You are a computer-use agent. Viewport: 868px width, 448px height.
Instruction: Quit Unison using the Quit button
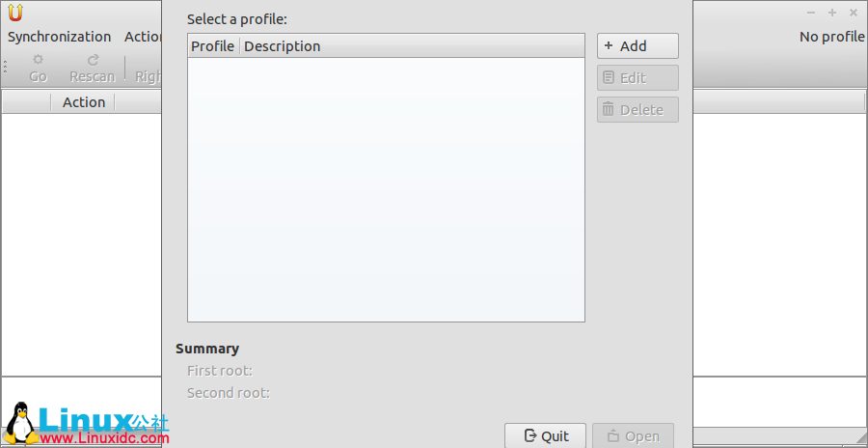545,436
